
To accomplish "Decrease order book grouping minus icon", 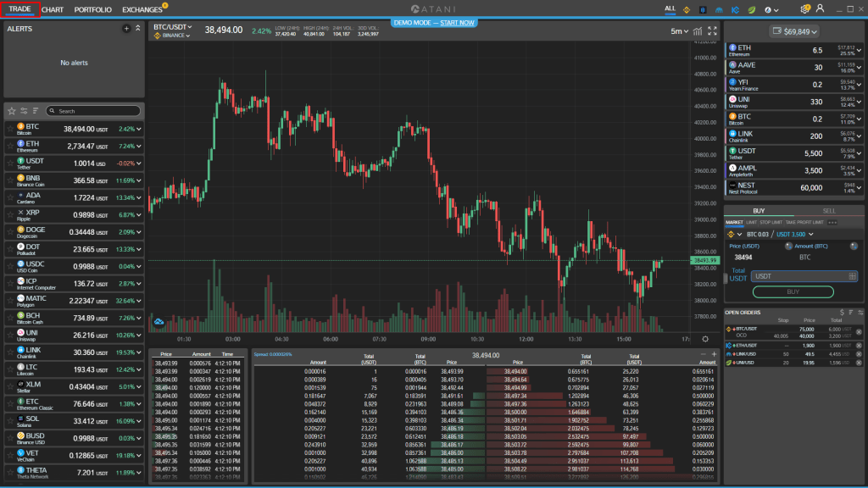I will [x=703, y=354].
